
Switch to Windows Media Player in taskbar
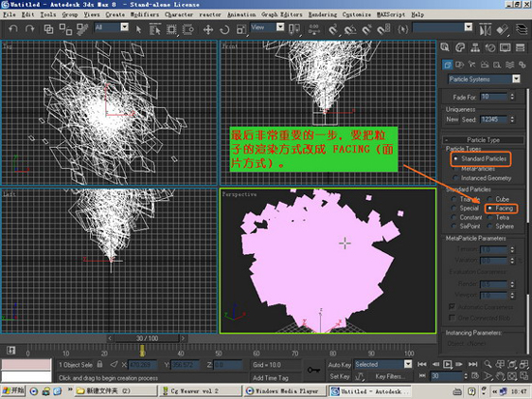tap(284, 391)
